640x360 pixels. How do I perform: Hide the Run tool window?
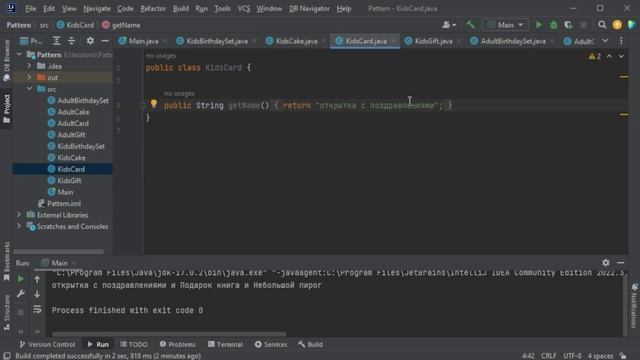pos(620,263)
